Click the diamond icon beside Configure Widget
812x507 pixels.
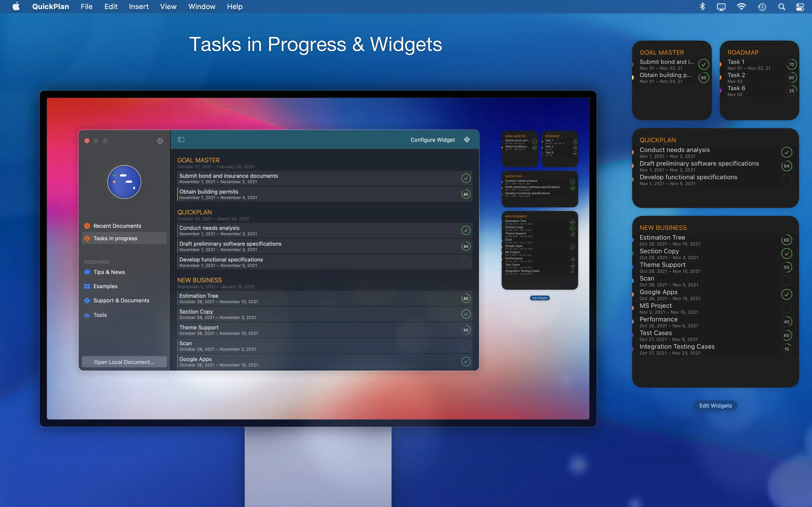coord(467,139)
